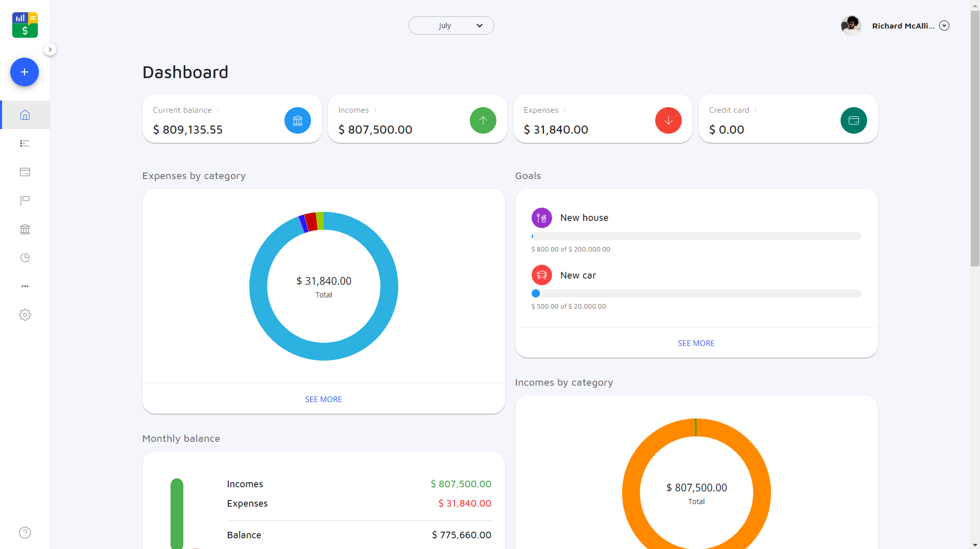Click the green incomes arrow icon
980x549 pixels.
click(483, 120)
